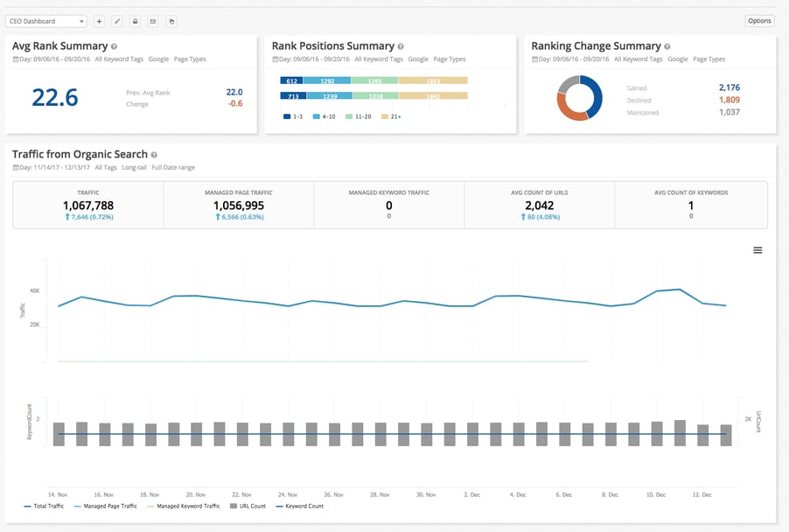789x532 pixels.
Task: Click the plus icon to add dashboard
Action: 98,21
